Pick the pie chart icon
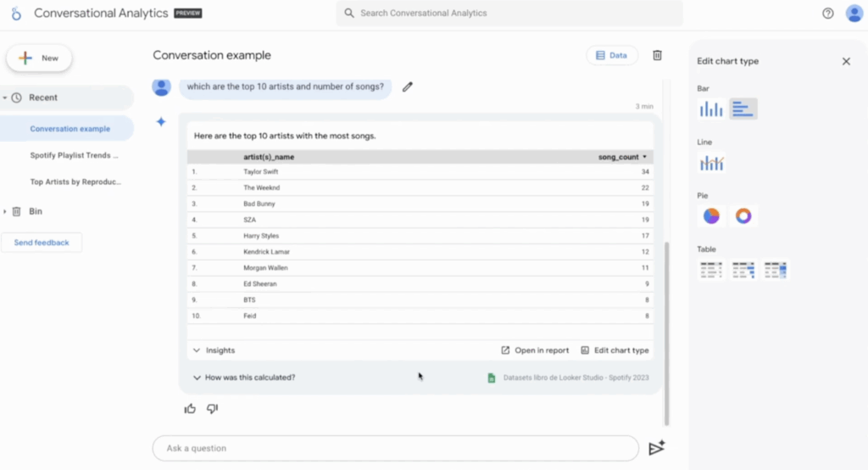The width and height of the screenshot is (868, 470). (x=710, y=215)
